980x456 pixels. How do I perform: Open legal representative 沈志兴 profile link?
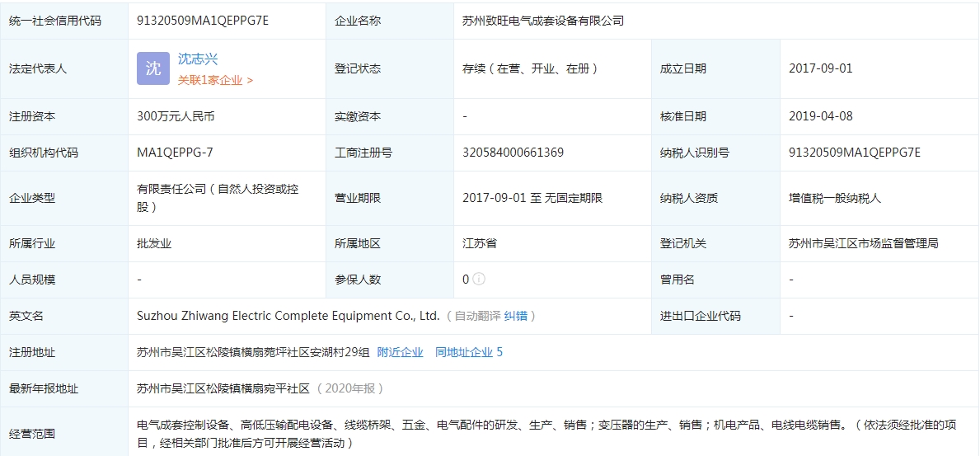click(198, 59)
